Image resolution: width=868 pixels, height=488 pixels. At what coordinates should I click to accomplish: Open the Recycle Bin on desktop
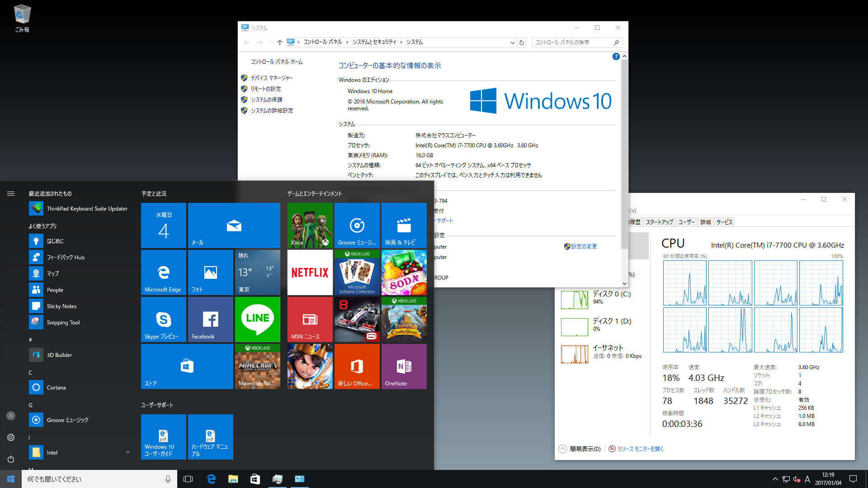coord(22,18)
